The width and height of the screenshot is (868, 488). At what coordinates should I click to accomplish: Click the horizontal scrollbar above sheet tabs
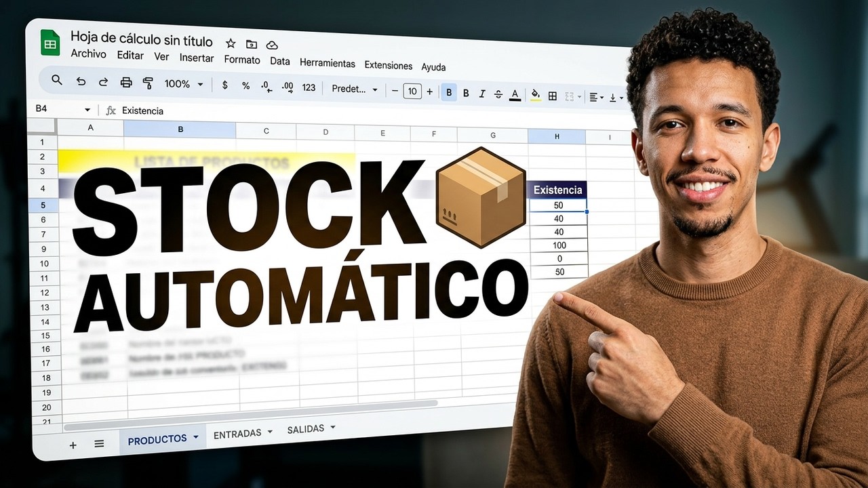[x=251, y=416]
